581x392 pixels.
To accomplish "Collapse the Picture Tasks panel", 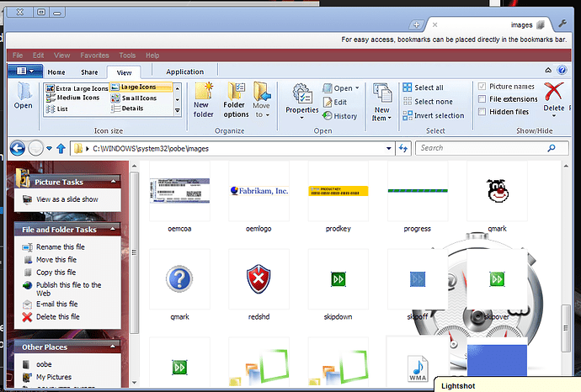I will pyautogui.click(x=114, y=182).
